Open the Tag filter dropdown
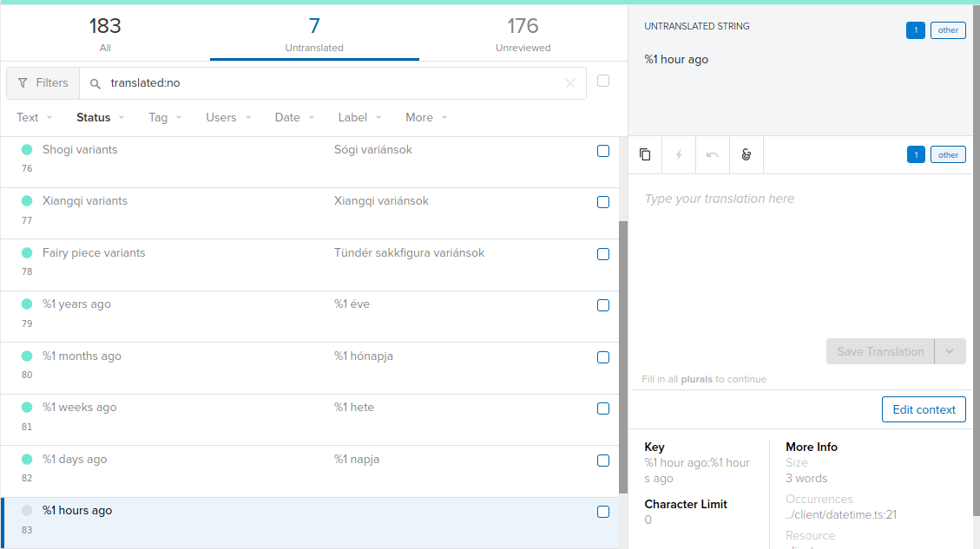Screen dimensions: 980x549 pyautogui.click(x=165, y=117)
